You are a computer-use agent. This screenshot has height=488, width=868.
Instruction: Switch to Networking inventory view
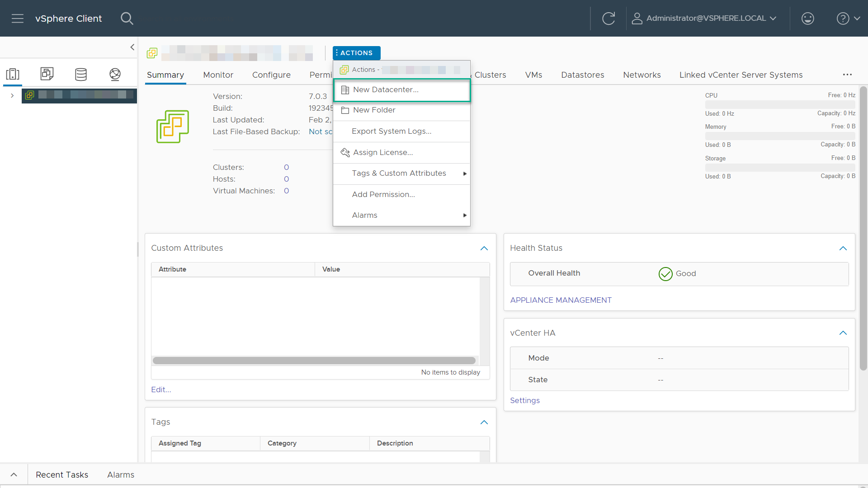(115, 74)
